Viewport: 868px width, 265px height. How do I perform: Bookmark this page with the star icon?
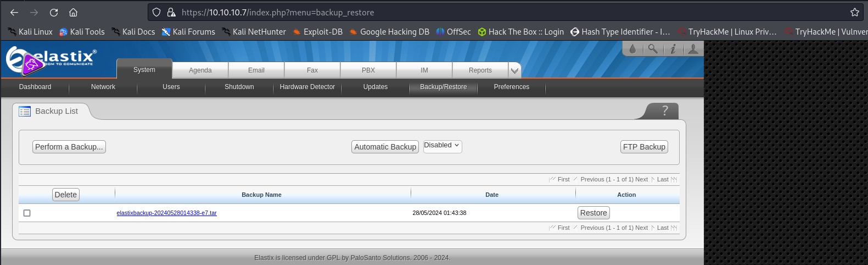(854, 12)
